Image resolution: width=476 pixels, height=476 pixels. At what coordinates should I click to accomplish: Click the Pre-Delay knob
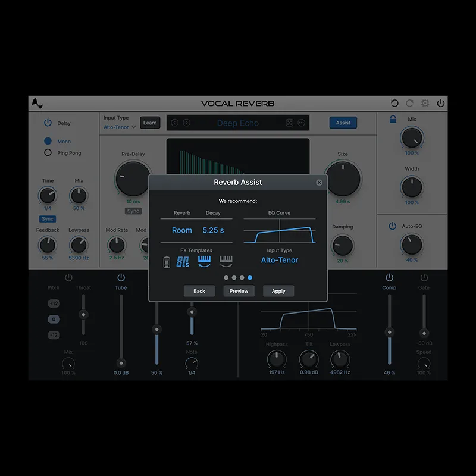133,178
